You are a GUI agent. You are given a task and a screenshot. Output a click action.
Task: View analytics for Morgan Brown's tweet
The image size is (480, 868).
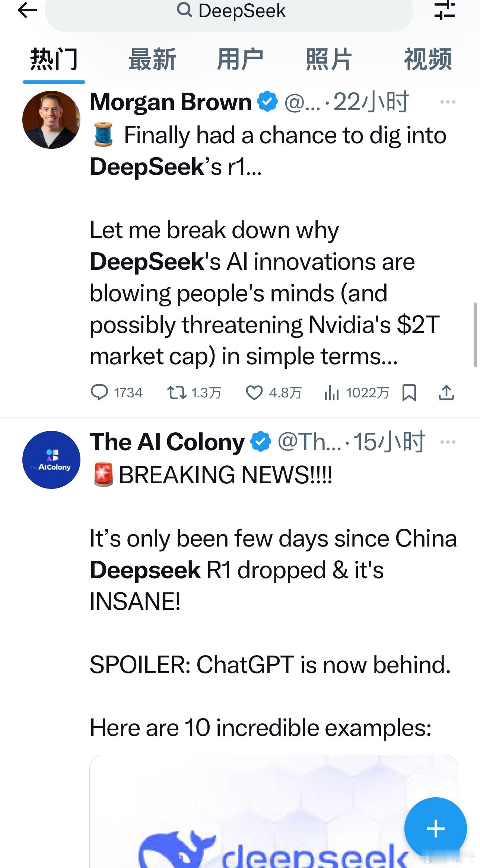click(x=331, y=393)
